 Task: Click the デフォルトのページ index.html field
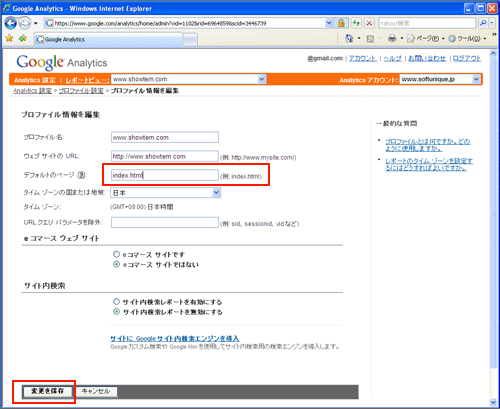[165, 175]
